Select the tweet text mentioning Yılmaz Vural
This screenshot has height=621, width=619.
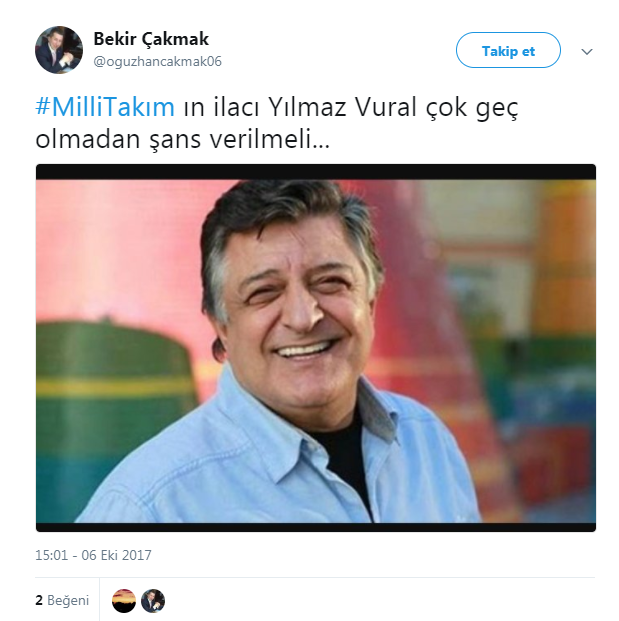pos(277,123)
